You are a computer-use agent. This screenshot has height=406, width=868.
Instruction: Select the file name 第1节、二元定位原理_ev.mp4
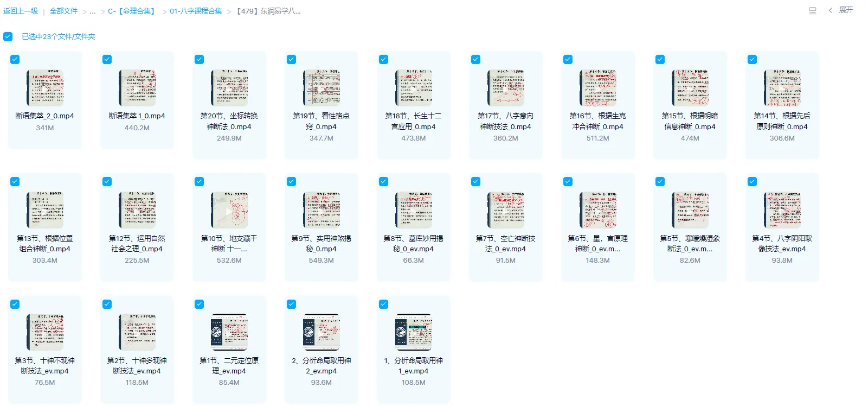pyautogui.click(x=229, y=366)
